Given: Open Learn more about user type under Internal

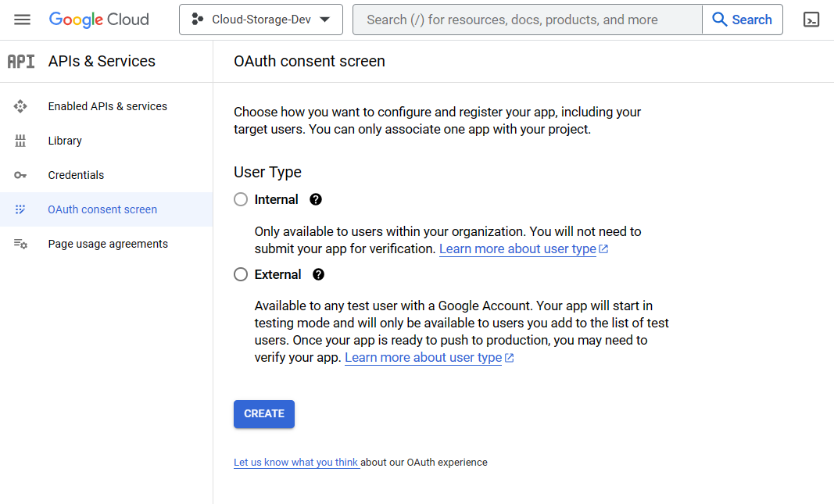Looking at the screenshot, I should click(x=518, y=248).
